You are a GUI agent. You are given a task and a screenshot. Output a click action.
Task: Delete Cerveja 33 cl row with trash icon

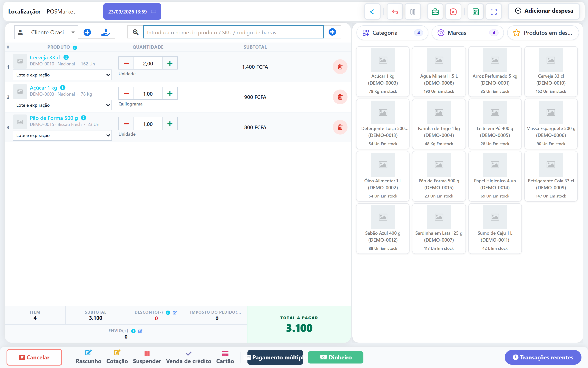click(340, 67)
